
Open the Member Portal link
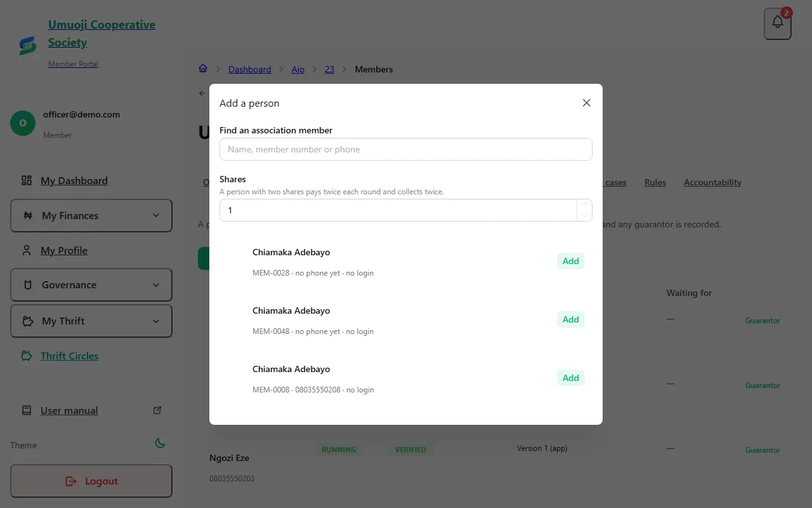(x=73, y=64)
